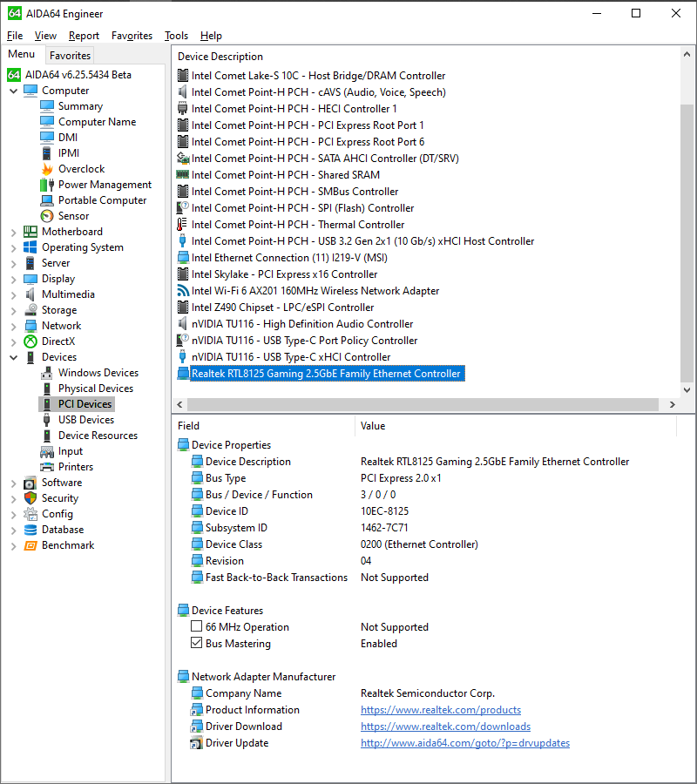Expand the Motherboard tree node

13,232
